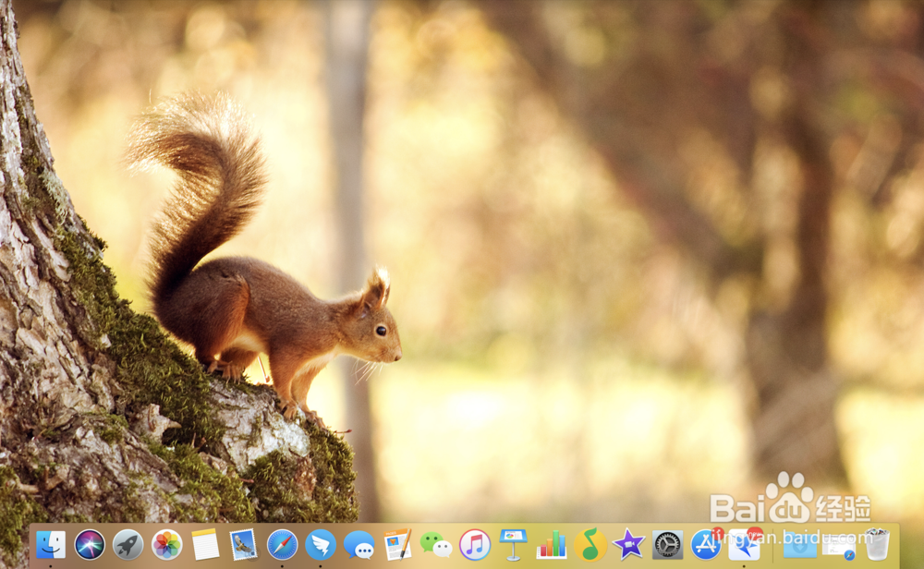Screen dimensions: 924x569
Task: Open the DingTalk blue wing icon
Action: pyautogui.click(x=321, y=544)
